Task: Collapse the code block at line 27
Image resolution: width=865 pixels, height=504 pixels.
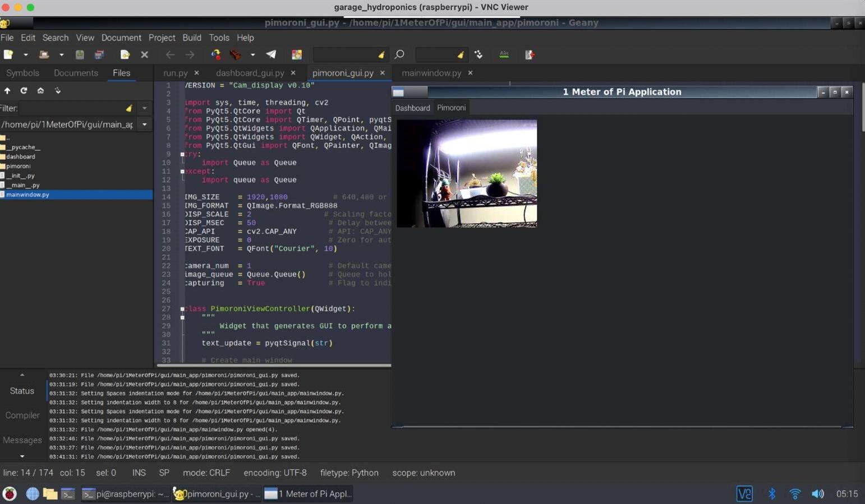Action: tap(182, 309)
